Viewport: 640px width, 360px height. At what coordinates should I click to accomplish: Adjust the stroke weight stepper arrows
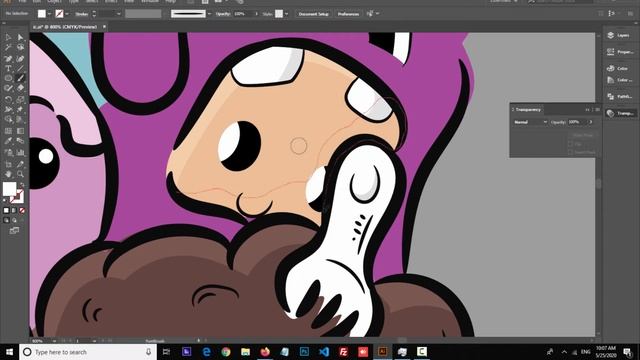pos(94,14)
